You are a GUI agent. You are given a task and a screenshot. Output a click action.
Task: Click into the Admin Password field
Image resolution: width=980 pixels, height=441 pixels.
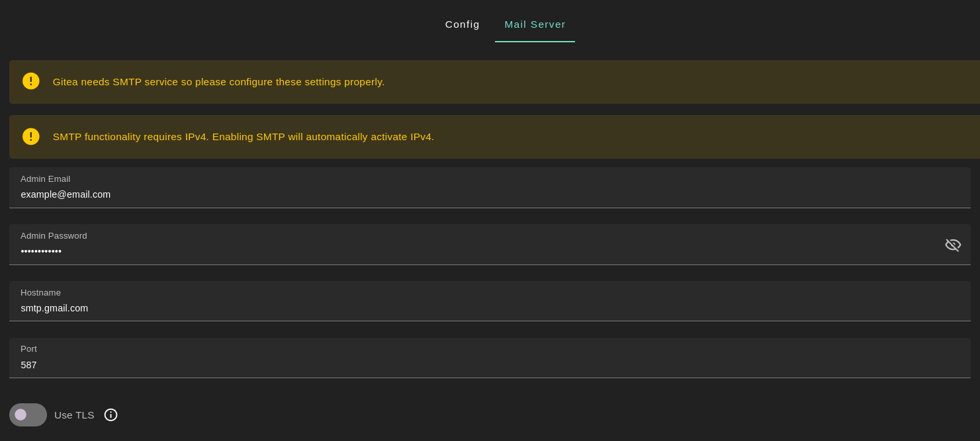[463, 251]
